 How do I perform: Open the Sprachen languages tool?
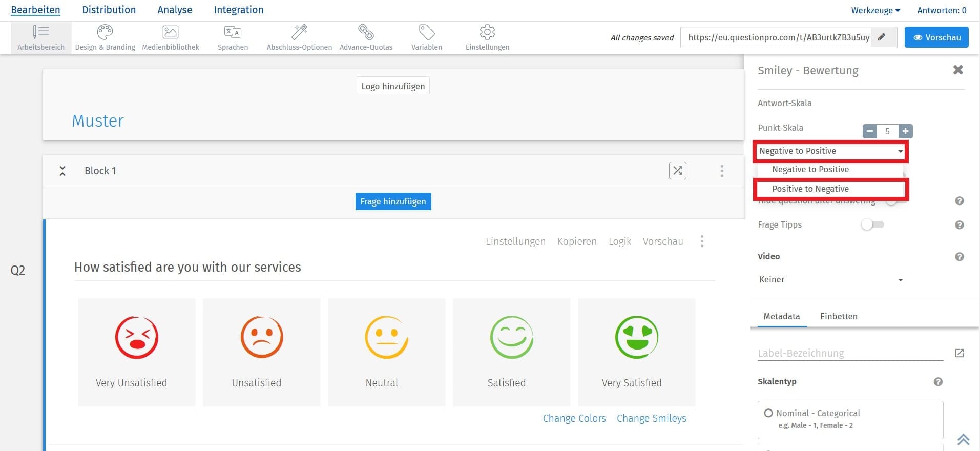coord(233,37)
